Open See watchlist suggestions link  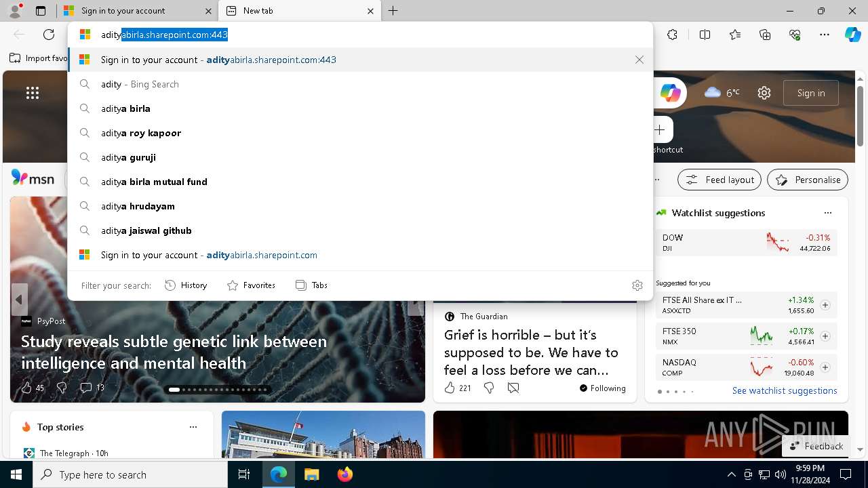point(785,390)
